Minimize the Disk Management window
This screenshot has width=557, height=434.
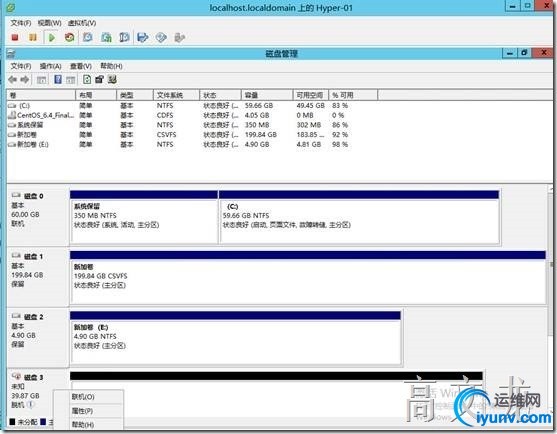coord(510,53)
